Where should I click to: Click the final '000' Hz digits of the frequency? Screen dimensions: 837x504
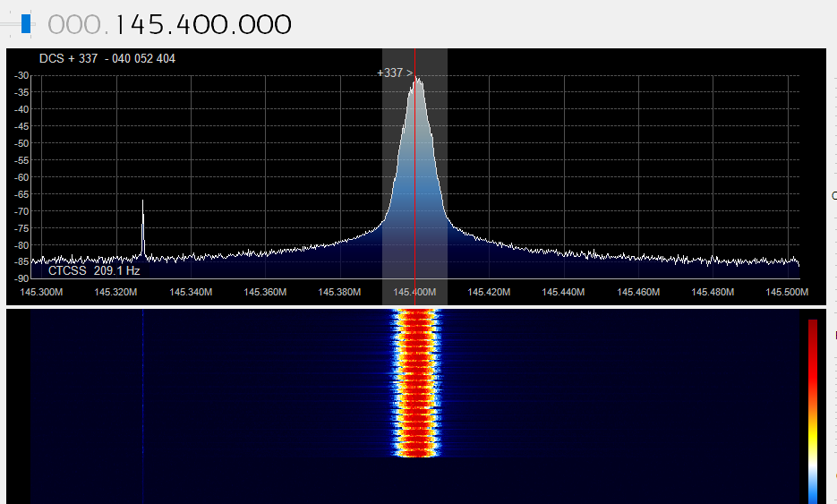264,25
